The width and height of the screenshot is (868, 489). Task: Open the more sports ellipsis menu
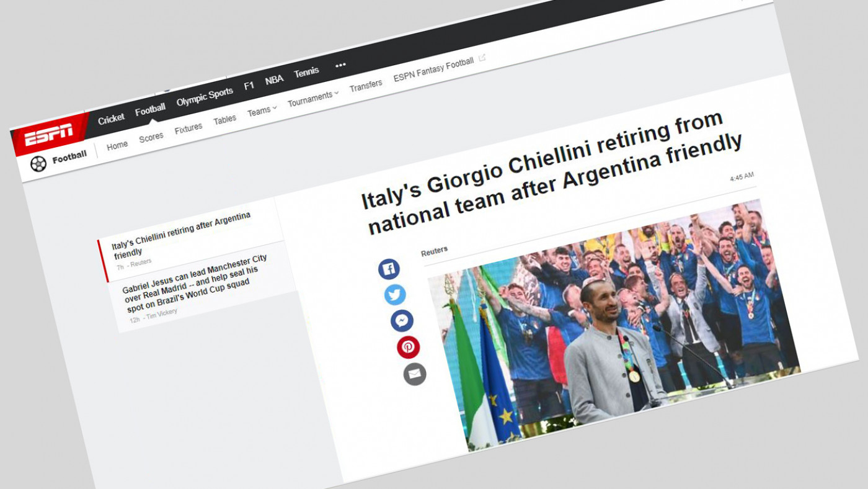[340, 65]
